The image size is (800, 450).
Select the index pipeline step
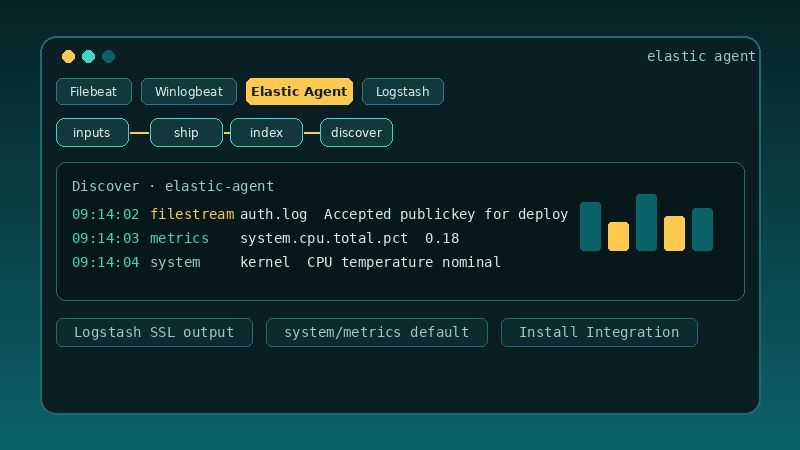[x=266, y=133]
